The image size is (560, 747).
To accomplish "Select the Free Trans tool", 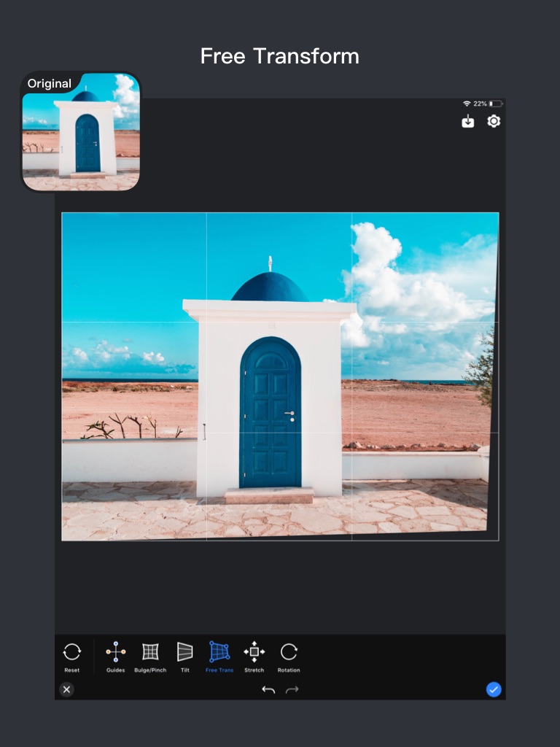I will (x=219, y=657).
